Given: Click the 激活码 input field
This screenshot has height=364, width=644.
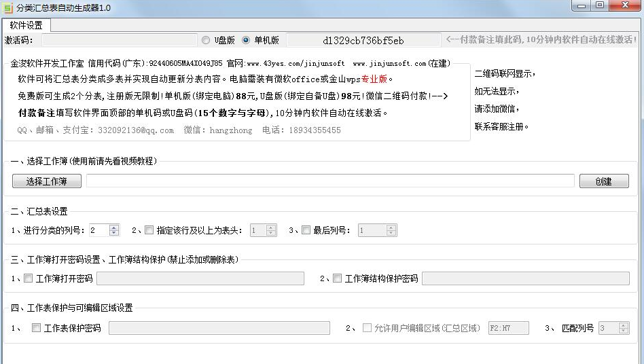Looking at the screenshot, I should [x=120, y=41].
